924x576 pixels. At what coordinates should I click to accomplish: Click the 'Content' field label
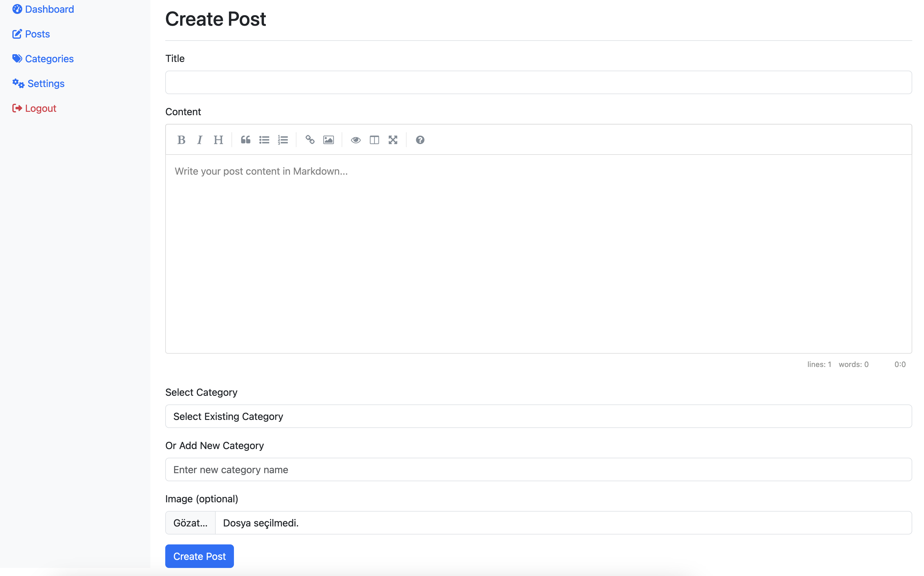click(x=183, y=111)
